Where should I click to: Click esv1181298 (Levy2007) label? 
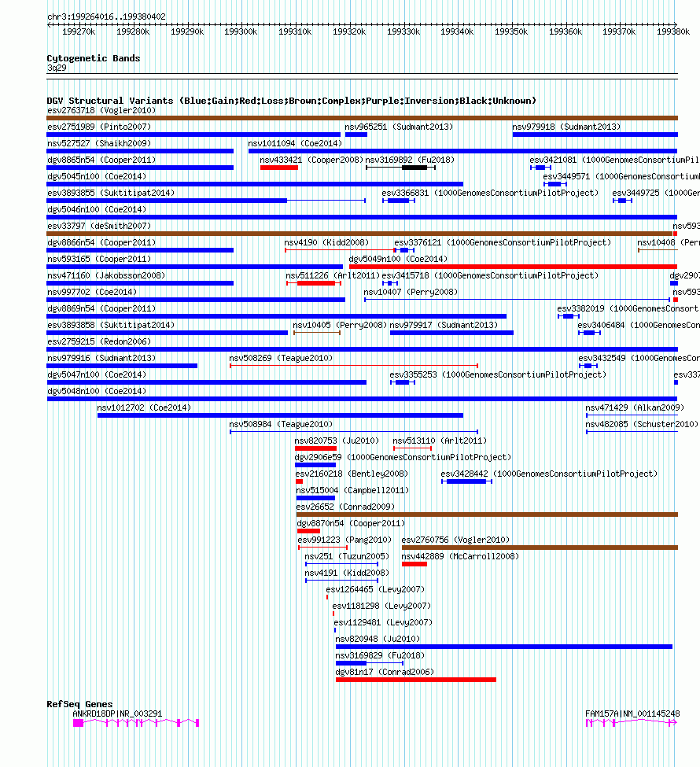[x=381, y=607]
